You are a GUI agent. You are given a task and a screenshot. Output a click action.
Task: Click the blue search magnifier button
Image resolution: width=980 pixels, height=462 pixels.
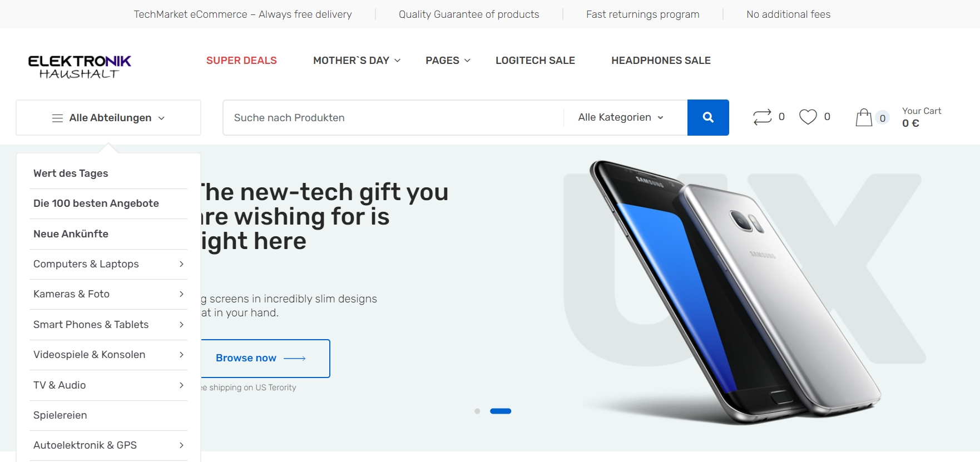click(x=708, y=117)
